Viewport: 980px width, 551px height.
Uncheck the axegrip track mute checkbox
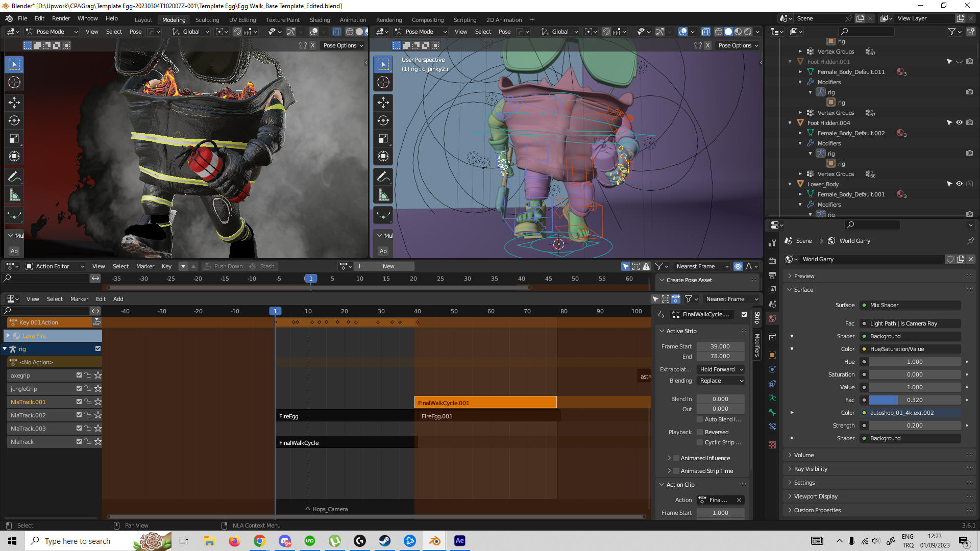79,375
